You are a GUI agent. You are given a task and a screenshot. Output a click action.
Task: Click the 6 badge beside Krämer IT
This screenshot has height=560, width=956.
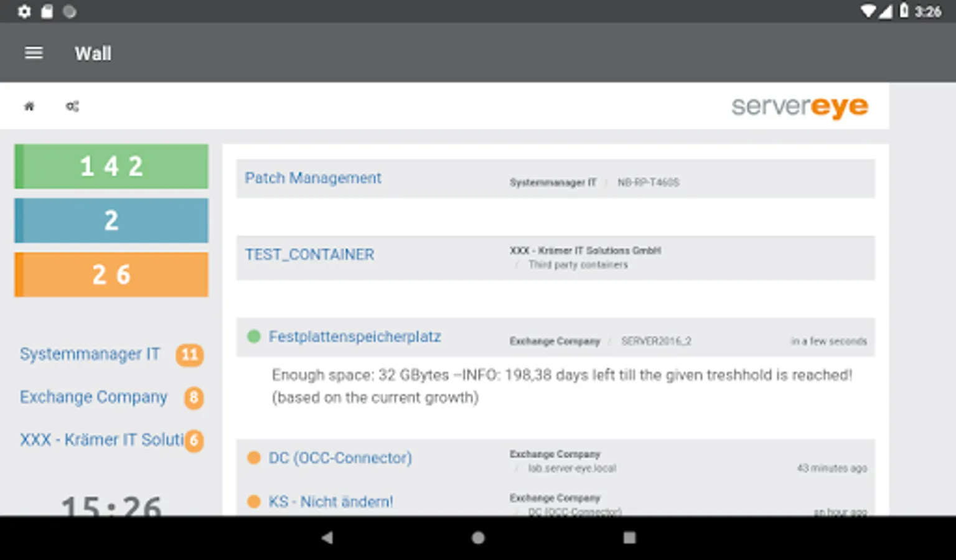coord(194,441)
